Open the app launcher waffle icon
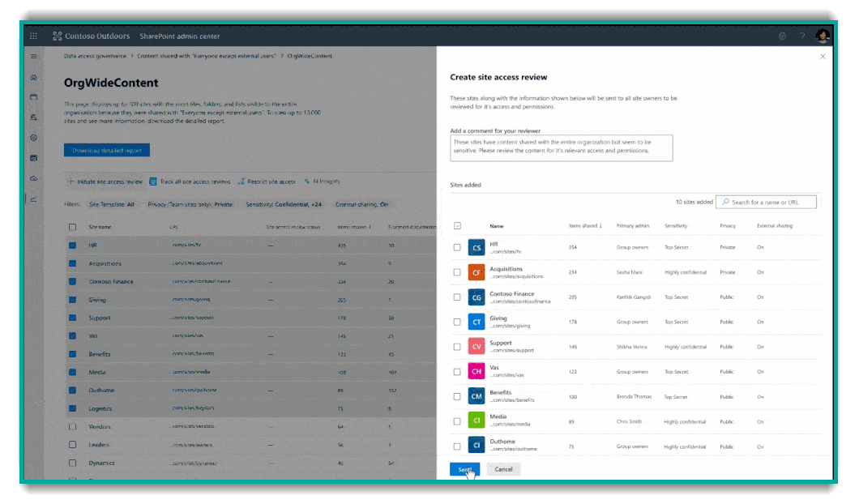The height and width of the screenshot is (504, 859). 33,36
